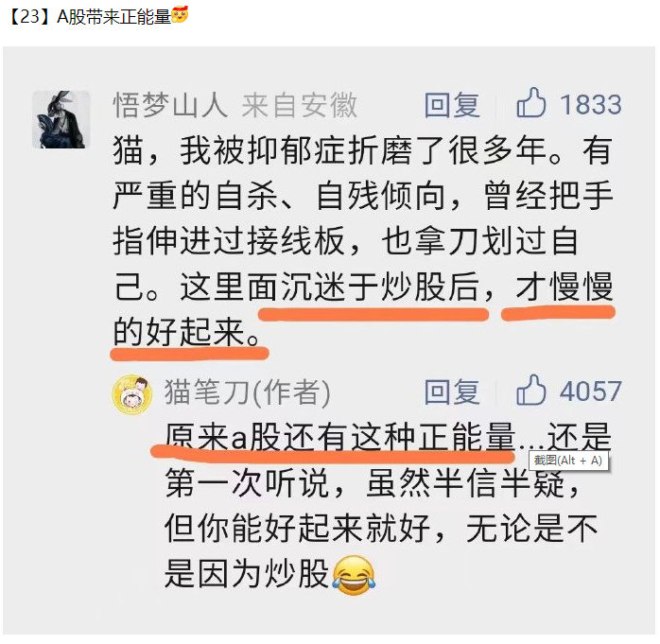Click the laughing-crying emoji in the reply
Image resolution: width=660 pixels, height=644 pixels.
tap(354, 575)
